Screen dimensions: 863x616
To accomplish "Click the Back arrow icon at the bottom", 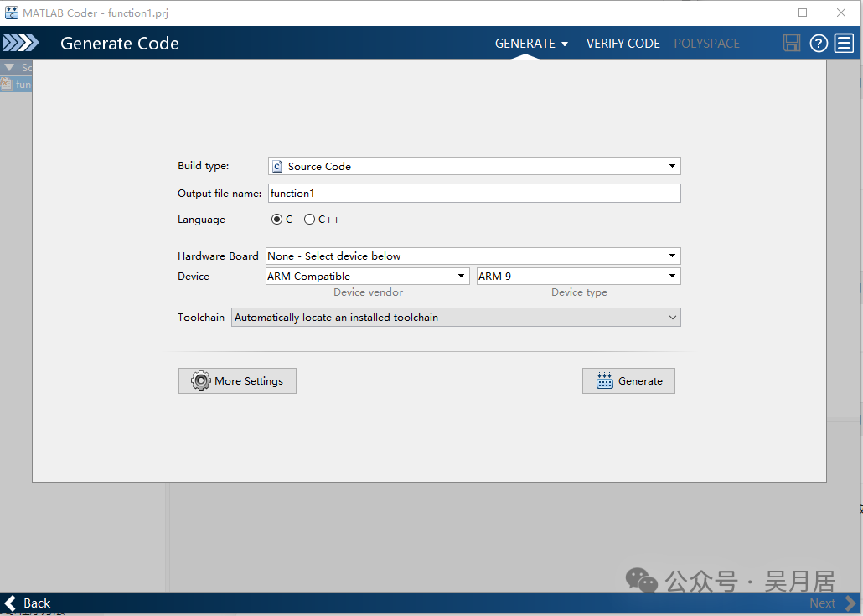I will 10,603.
